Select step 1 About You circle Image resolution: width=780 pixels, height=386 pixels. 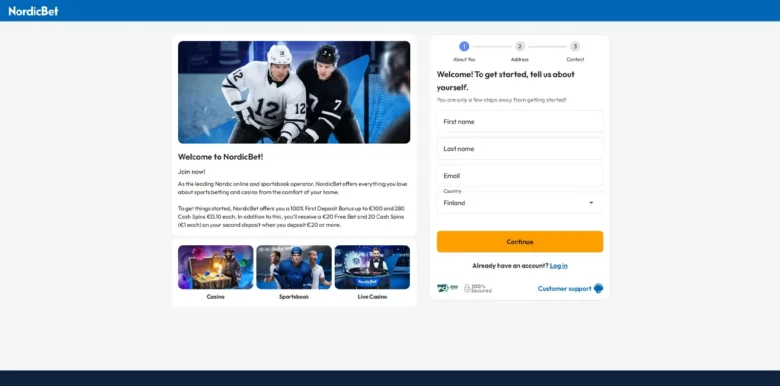click(464, 47)
